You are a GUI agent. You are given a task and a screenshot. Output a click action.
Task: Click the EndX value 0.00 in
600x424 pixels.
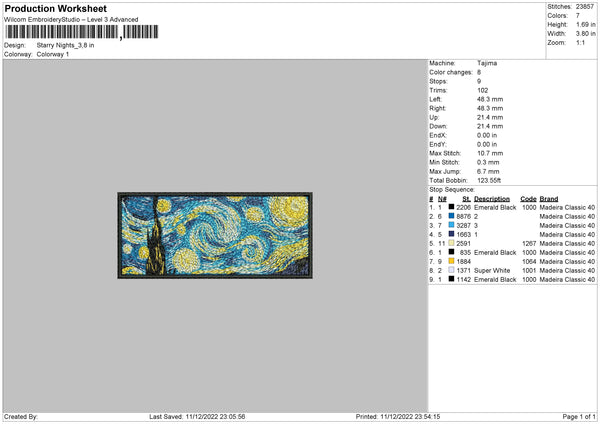(487, 135)
